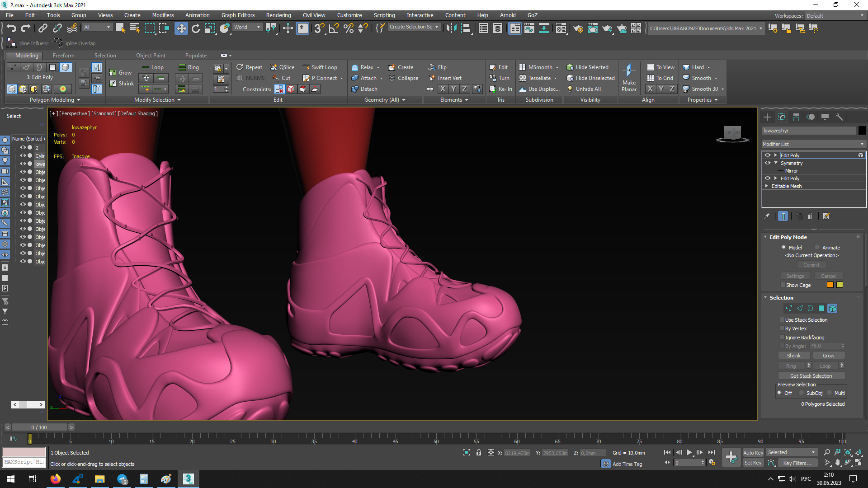Hide the top Edit Poly modifier eye
The height and width of the screenshot is (488, 868).
click(x=768, y=155)
